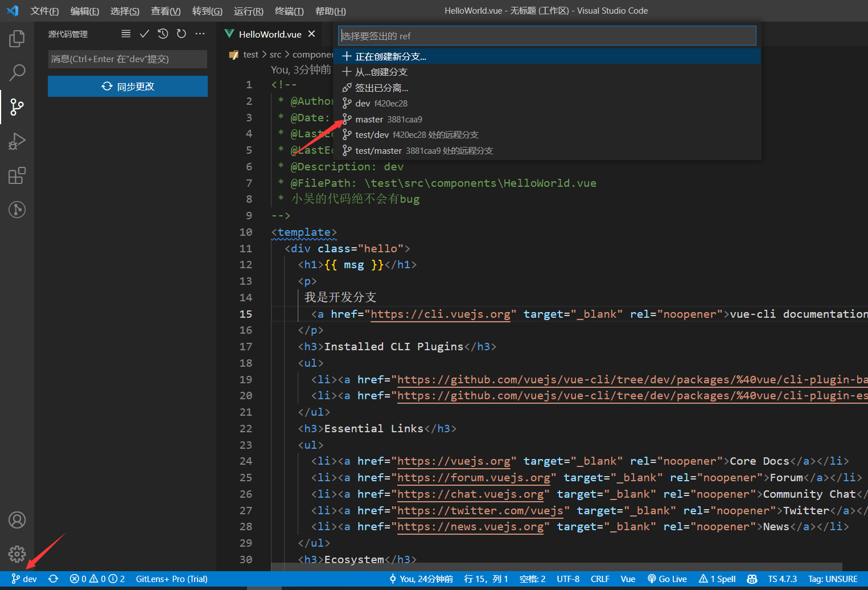Screen dimensions: 868x590
Task: Click the line 15 column 1 indicator
Action: tap(486, 579)
